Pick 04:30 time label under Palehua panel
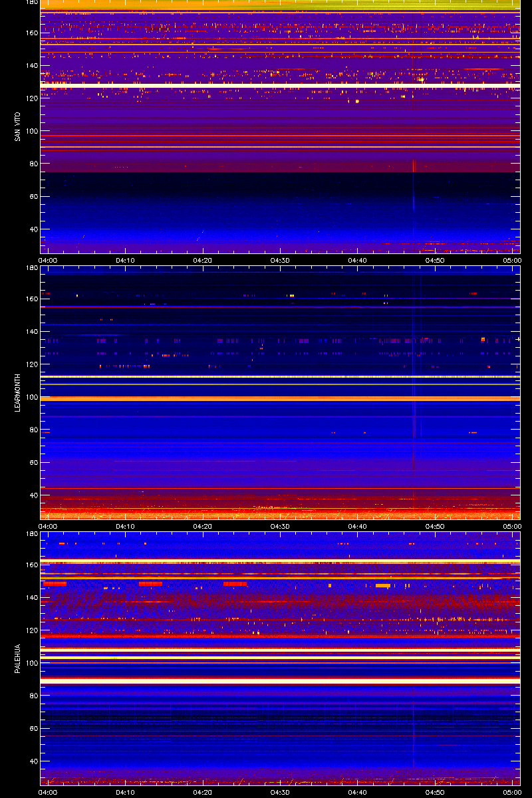 (x=280, y=792)
